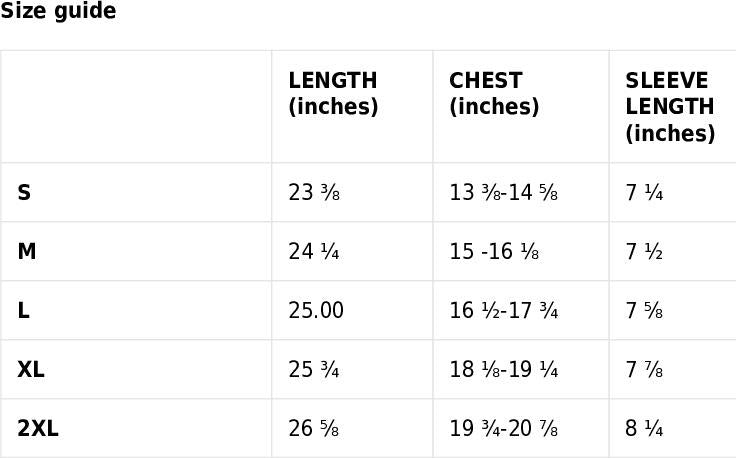Click the CHEST (inches) column header
Image resolution: width=736 pixels, height=458 pixels.
[494, 94]
